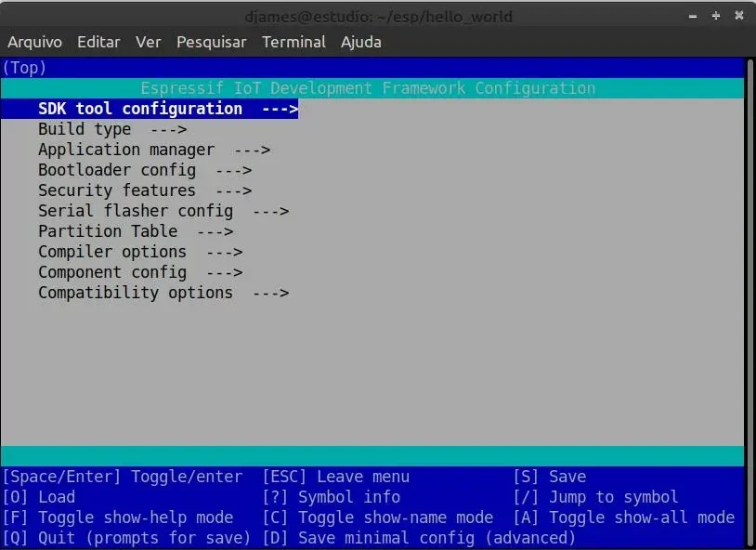756x550 pixels.
Task: Open the Terminal menu
Action: click(293, 42)
